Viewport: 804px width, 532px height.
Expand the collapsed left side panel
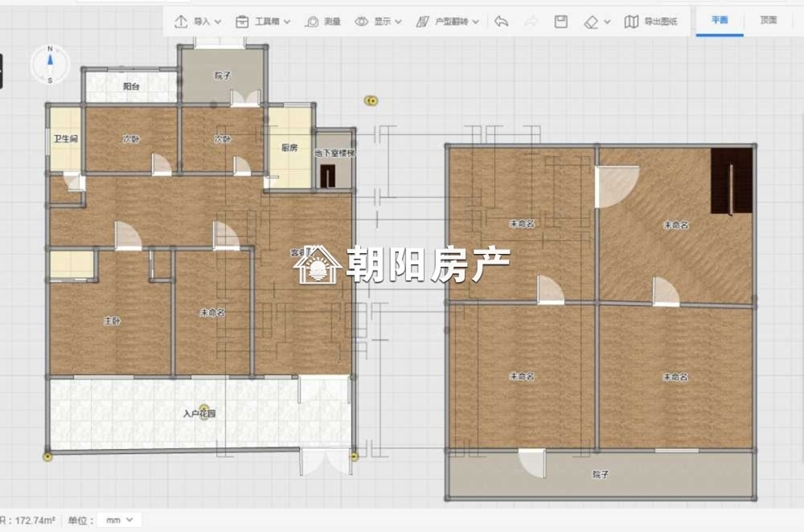(x=1, y=71)
